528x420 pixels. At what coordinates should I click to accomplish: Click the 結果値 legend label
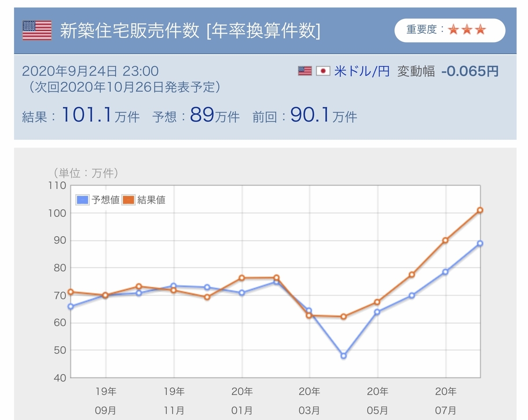click(x=151, y=200)
